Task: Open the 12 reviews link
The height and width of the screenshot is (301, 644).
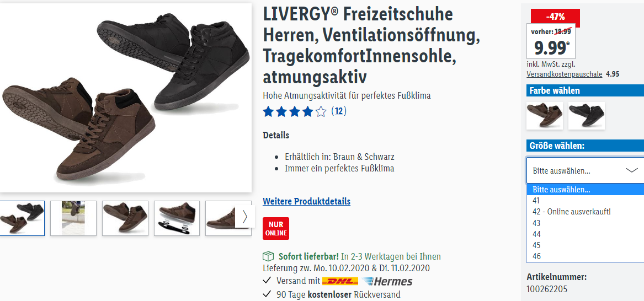Action: point(339,111)
